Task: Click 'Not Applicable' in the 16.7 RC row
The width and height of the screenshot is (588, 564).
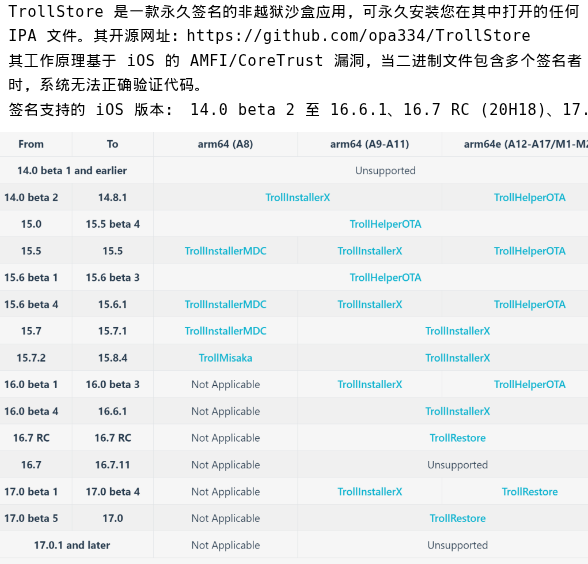Action: click(225, 438)
